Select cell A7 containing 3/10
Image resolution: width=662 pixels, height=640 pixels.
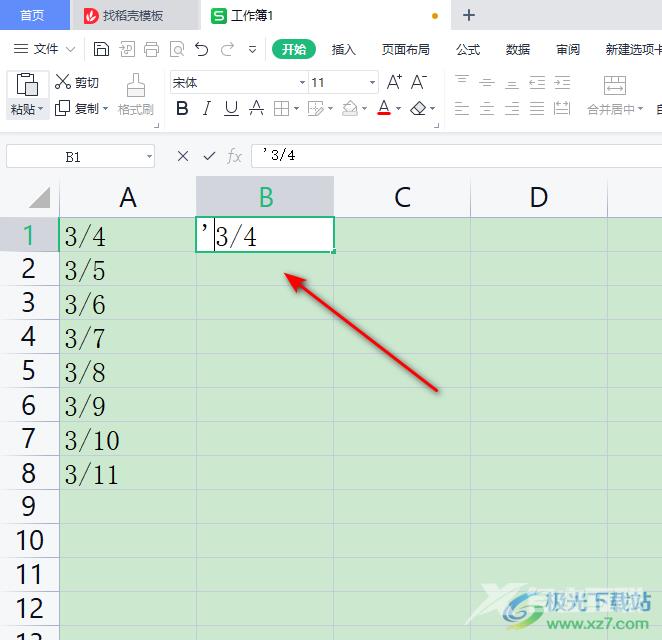[x=128, y=439]
